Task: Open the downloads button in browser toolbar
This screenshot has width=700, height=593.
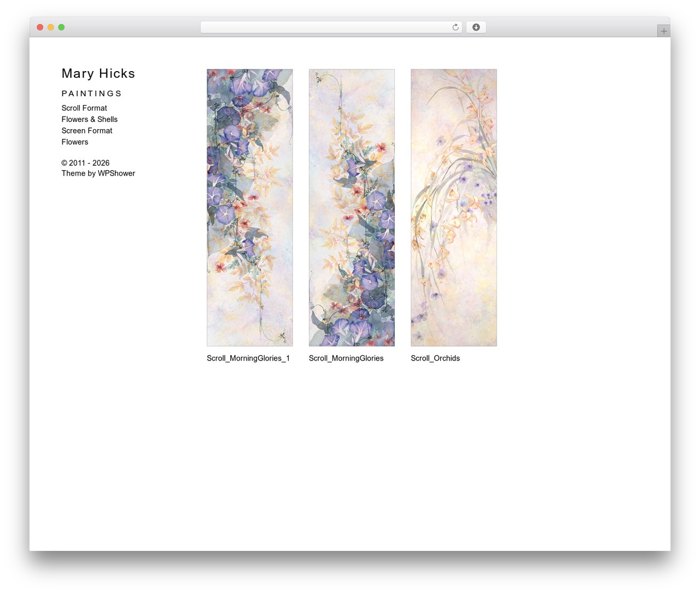Action: pyautogui.click(x=476, y=27)
